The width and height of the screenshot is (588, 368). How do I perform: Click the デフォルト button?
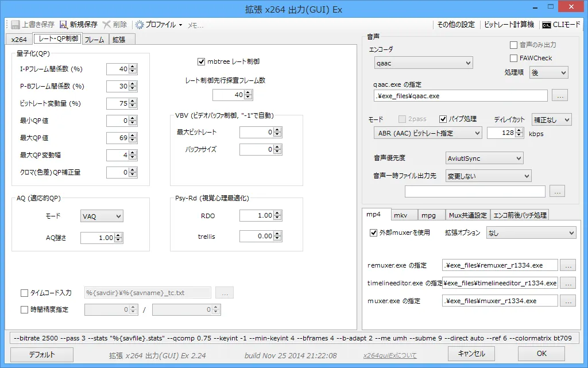[x=41, y=354]
